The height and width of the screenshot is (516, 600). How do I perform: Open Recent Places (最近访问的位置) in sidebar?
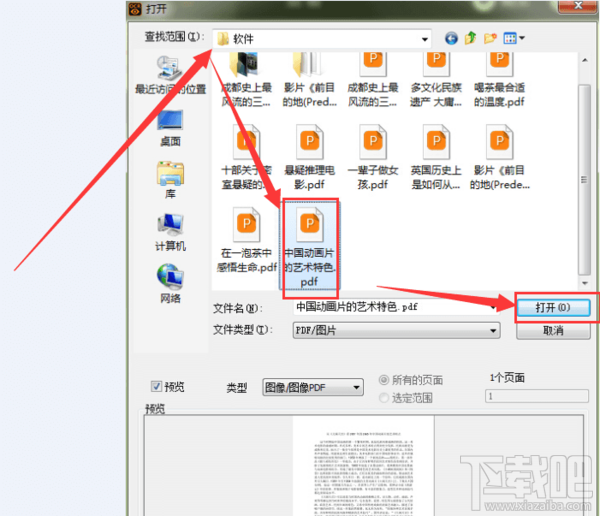171,75
